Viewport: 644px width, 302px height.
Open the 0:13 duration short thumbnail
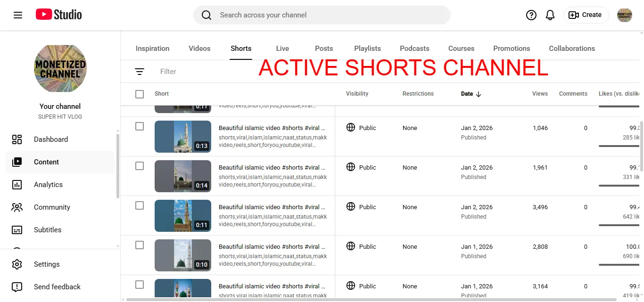point(183,137)
